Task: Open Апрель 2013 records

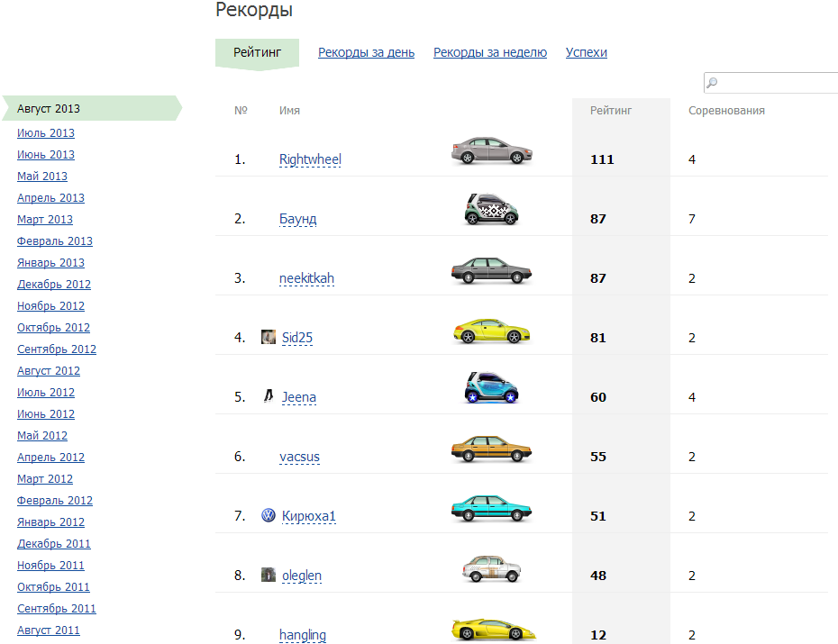Action: (x=50, y=197)
